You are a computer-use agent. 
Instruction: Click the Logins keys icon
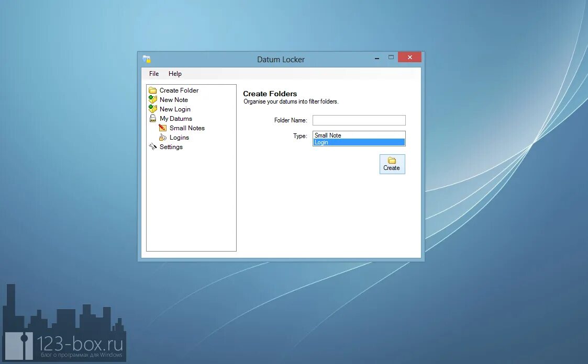click(x=162, y=138)
